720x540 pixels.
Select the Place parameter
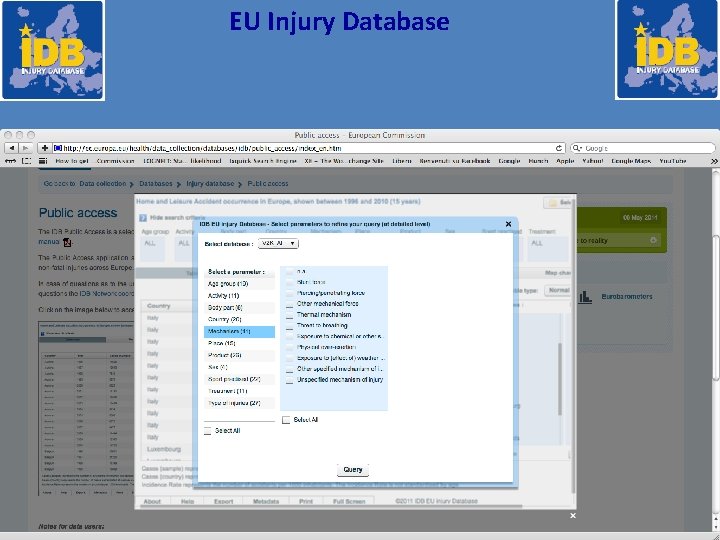click(x=239, y=343)
